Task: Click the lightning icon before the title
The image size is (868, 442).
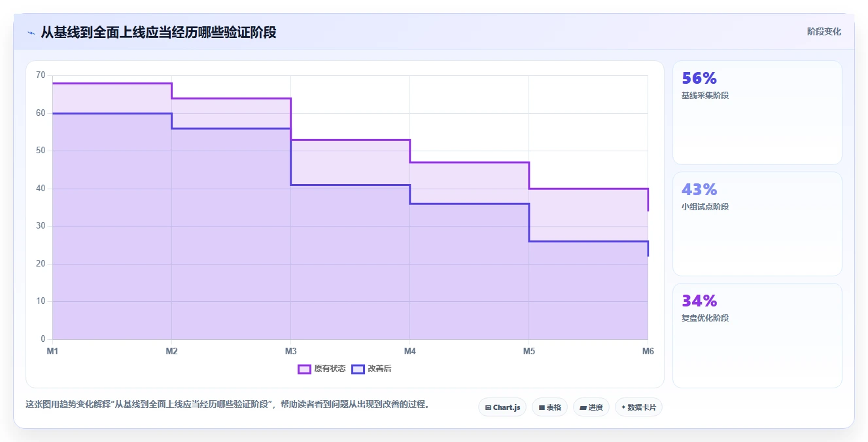Action: click(31, 33)
